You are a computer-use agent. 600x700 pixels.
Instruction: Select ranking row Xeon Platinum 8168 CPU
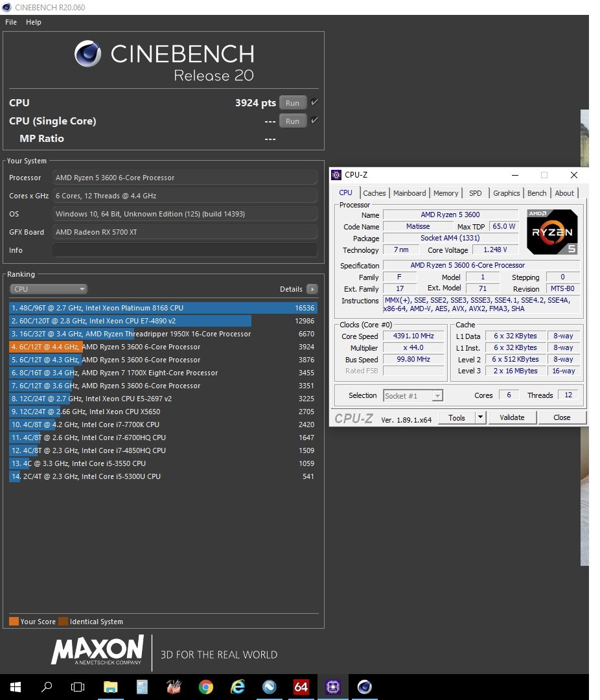click(163, 308)
